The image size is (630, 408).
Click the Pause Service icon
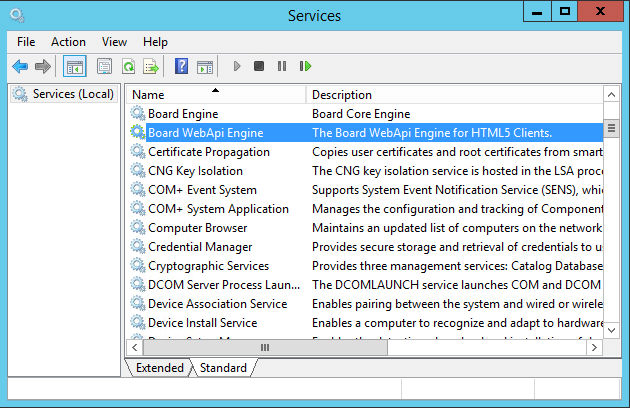[282, 66]
